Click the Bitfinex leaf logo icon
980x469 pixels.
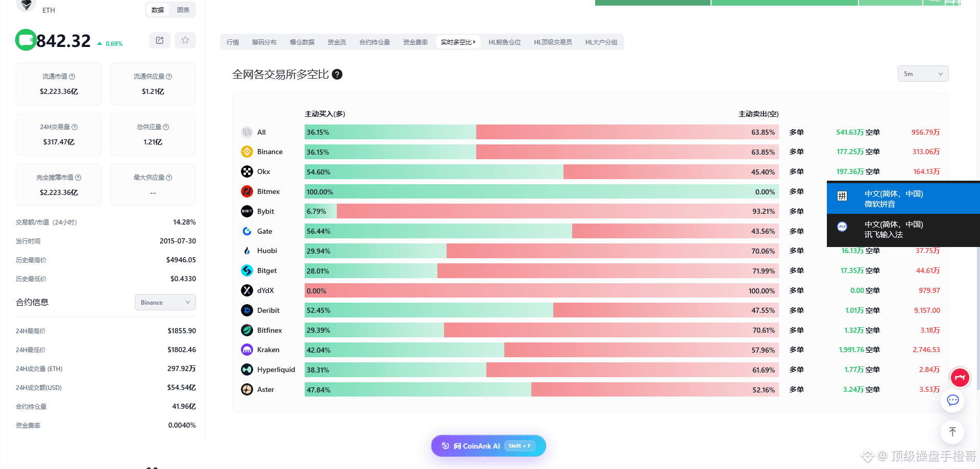coord(247,330)
